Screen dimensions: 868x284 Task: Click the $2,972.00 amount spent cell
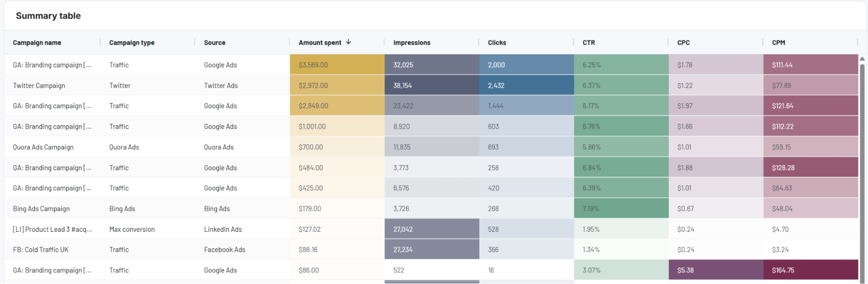pos(337,85)
